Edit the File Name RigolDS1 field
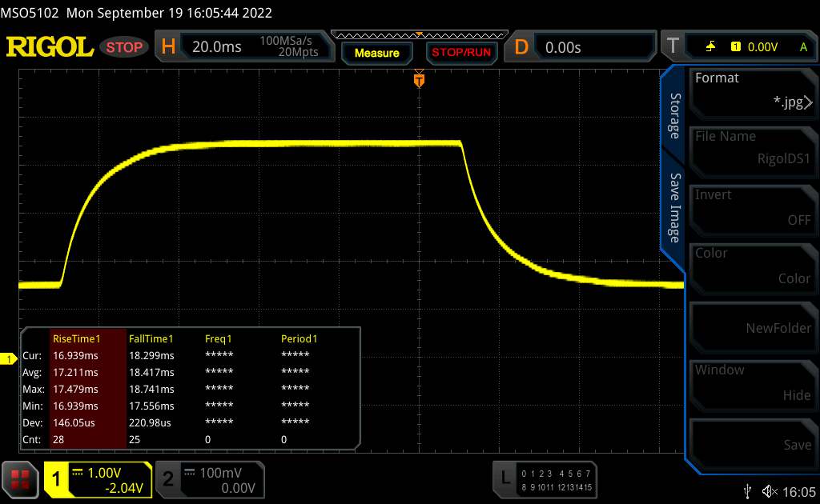This screenshot has width=820, height=504. (x=752, y=149)
